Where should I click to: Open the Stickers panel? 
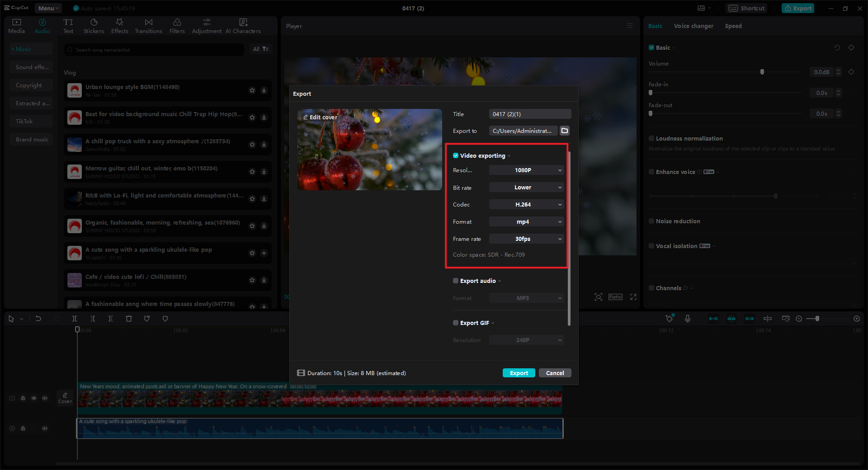point(94,25)
